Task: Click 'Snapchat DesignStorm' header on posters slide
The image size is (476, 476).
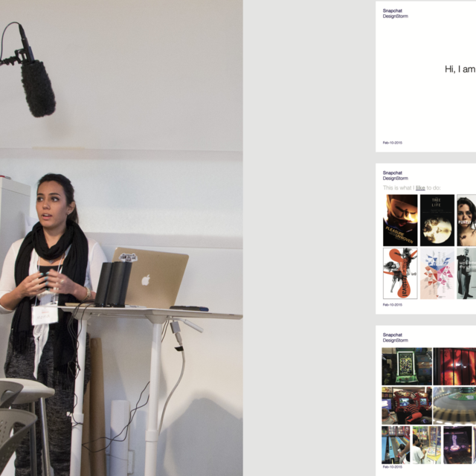Action: [x=395, y=176]
